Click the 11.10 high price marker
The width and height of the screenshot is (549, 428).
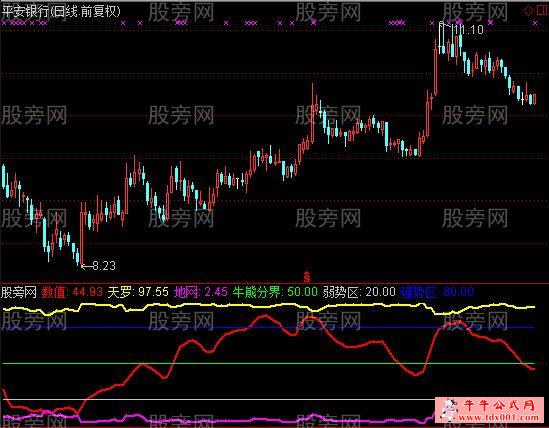[x=467, y=30]
